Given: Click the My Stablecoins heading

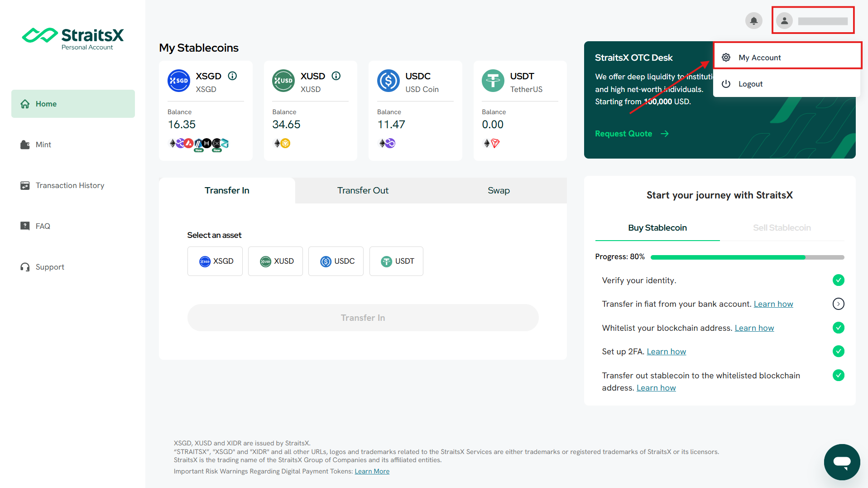Looking at the screenshot, I should [x=199, y=48].
